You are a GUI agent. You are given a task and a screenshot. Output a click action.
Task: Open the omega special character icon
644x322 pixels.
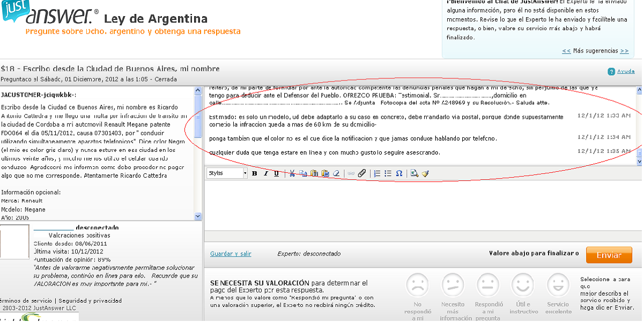click(x=399, y=173)
